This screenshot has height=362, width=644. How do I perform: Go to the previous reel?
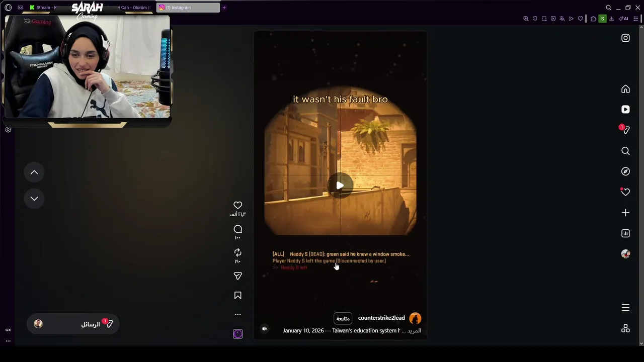tap(34, 172)
